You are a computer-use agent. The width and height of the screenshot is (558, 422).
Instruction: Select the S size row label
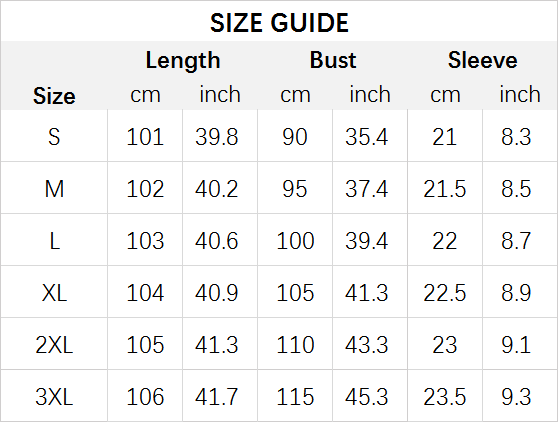[54, 137]
